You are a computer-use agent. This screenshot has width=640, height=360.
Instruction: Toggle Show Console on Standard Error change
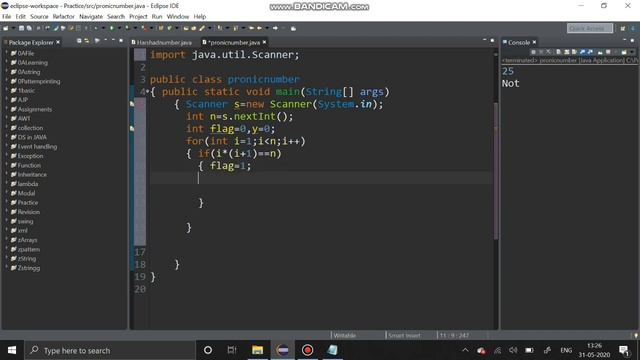coord(590,52)
